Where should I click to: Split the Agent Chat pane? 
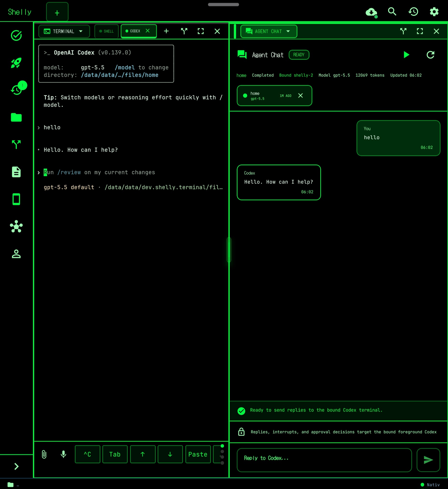[403, 31]
